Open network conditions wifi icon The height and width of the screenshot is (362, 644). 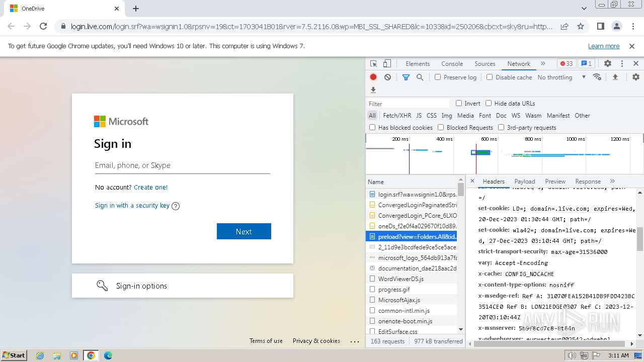click(597, 77)
